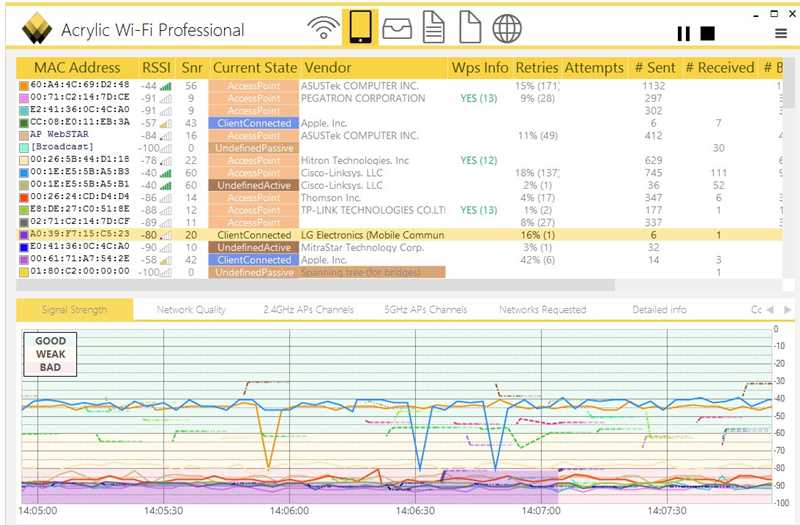800x525 pixels.
Task: Click the GOOD label in chart legend
Action: (x=51, y=341)
